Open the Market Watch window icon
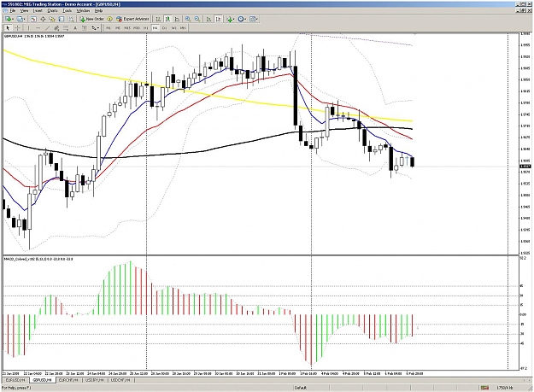 [x=33, y=19]
